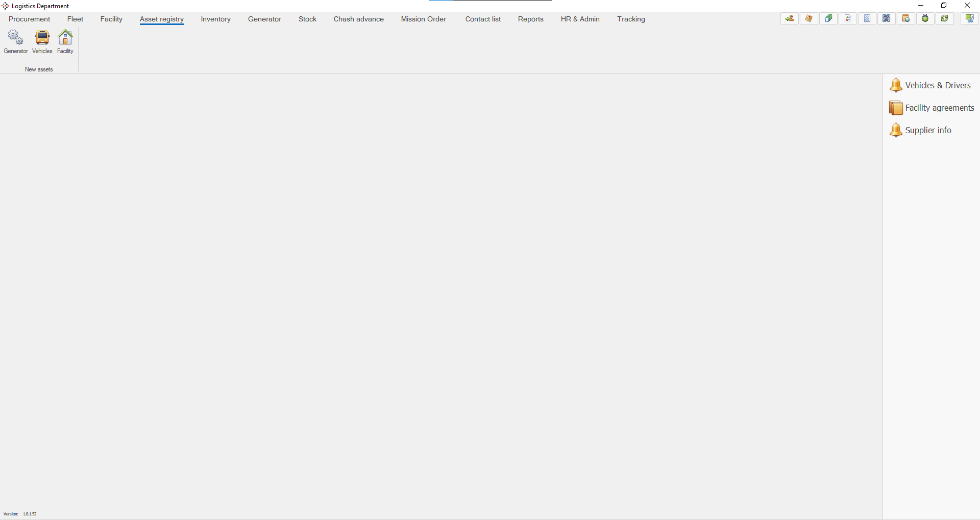Image resolution: width=980 pixels, height=520 pixels.
Task: Click the green bug icon in the toolbar
Action: [x=925, y=18]
